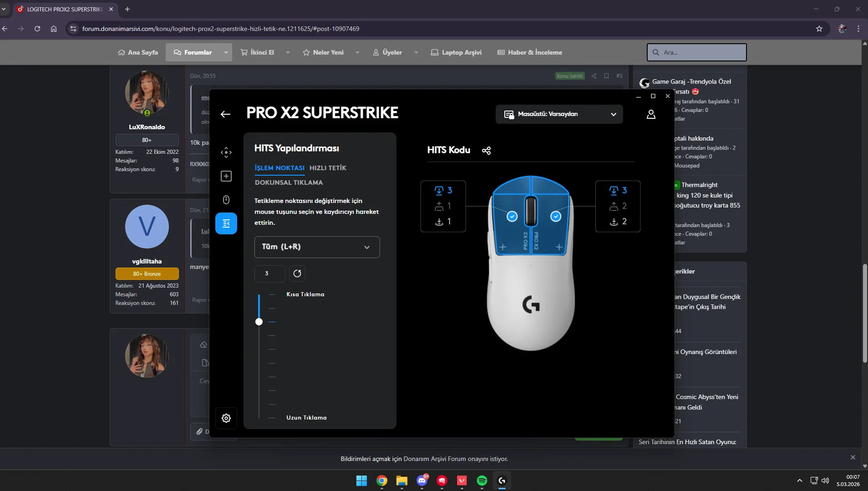The image size is (868, 491).
Task: Open a new Chrome tab
Action: (127, 9)
